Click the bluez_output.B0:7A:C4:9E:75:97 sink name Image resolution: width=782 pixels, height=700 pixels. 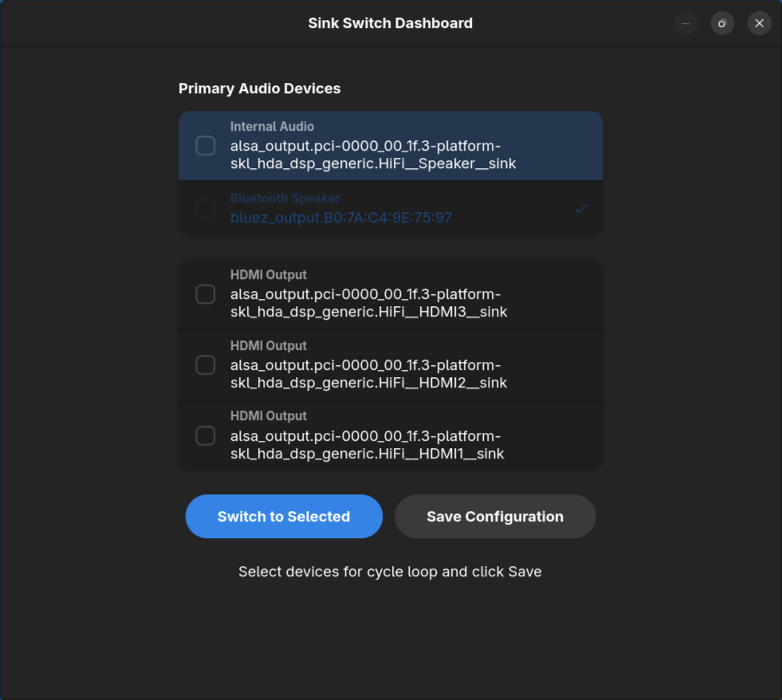point(341,217)
